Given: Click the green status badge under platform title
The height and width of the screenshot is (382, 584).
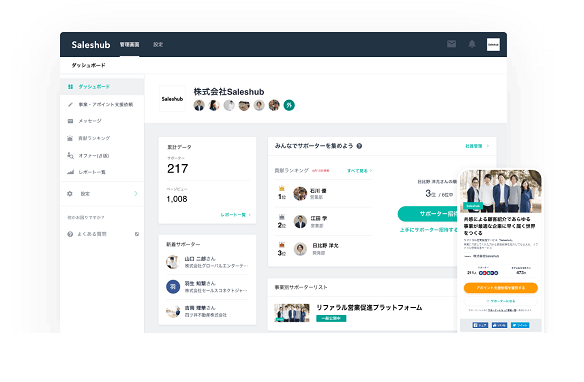Looking at the screenshot, I should pos(331,318).
